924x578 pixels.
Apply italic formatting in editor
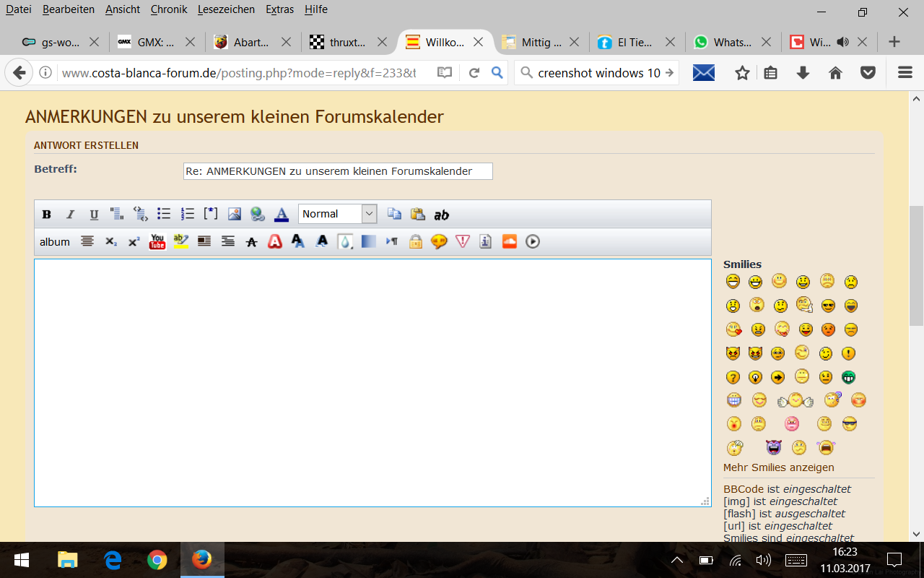tap(70, 214)
